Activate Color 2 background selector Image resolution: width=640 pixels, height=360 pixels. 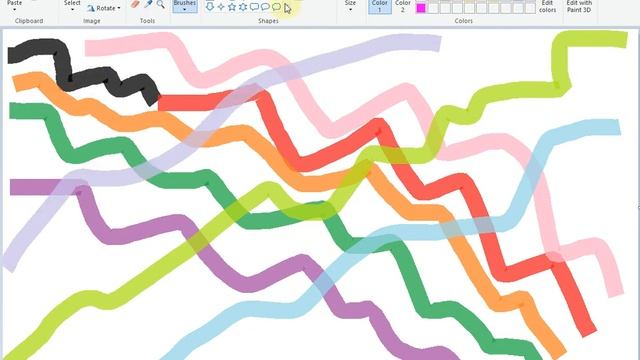click(x=402, y=6)
